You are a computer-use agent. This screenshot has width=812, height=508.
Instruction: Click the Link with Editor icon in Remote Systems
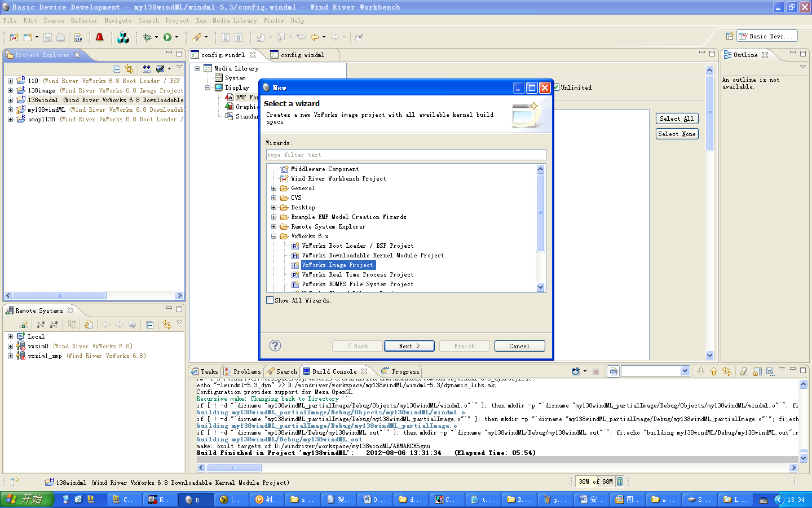pyautogui.click(x=166, y=325)
